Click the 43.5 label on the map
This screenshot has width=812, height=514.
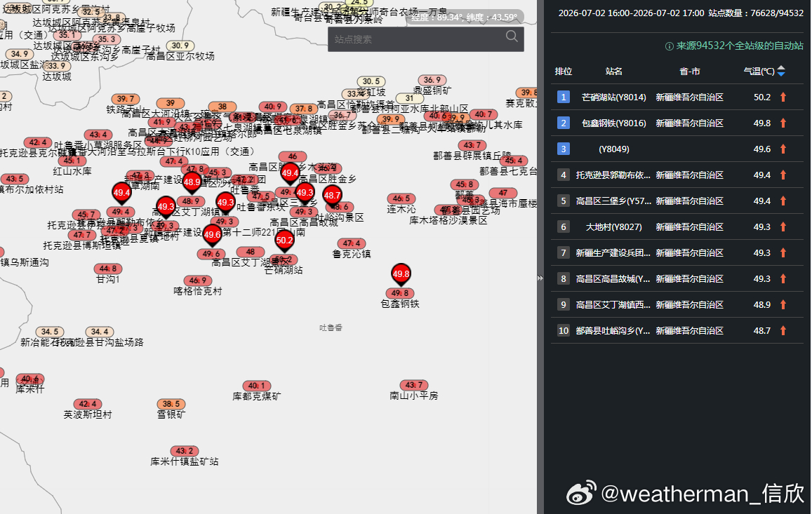click(15, 179)
